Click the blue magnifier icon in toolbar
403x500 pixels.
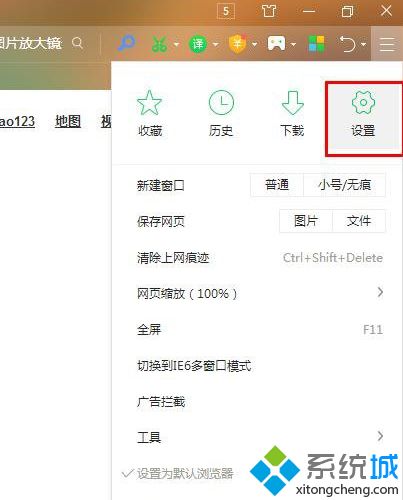(126, 43)
